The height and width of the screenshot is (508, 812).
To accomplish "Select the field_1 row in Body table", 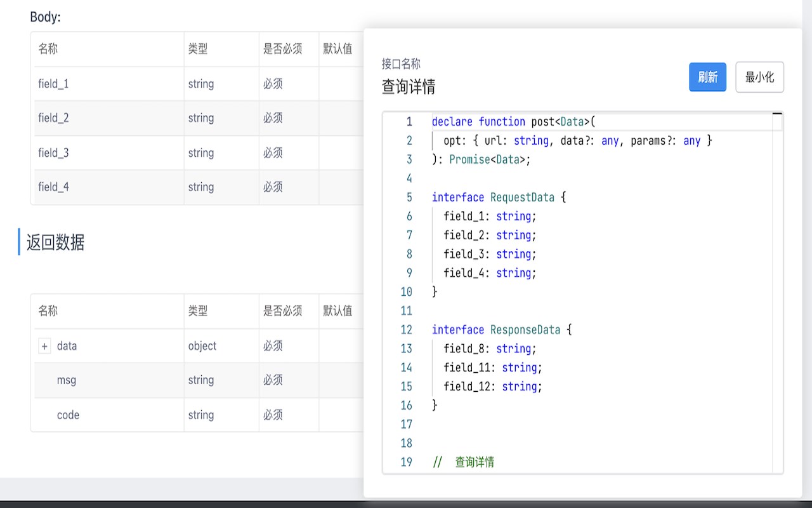I will pos(54,84).
